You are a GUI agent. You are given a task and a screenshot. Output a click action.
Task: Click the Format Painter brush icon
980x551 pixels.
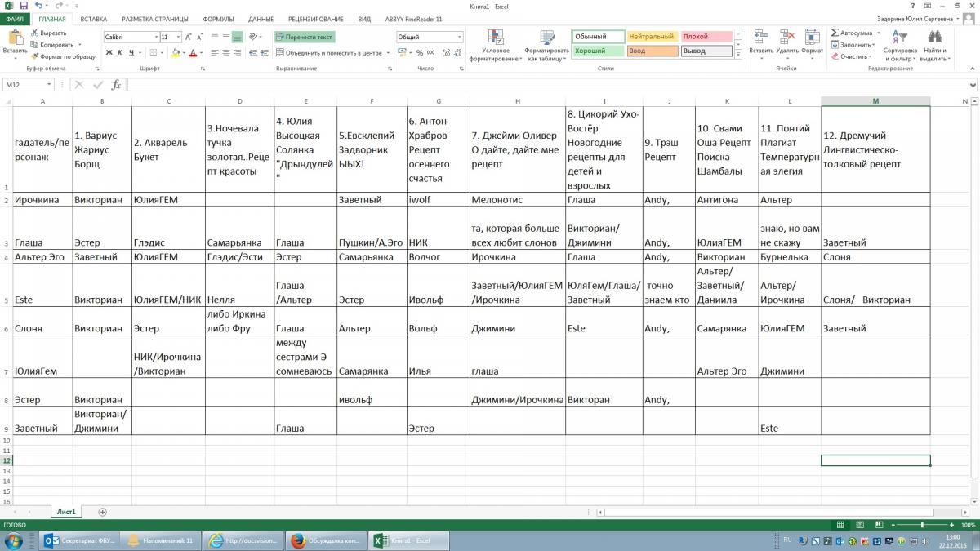tap(35, 56)
